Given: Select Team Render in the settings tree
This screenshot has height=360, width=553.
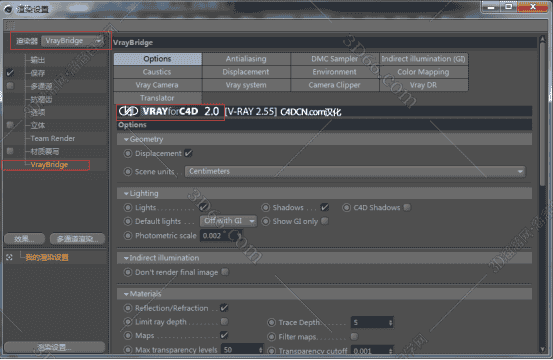Looking at the screenshot, I should 53,138.
